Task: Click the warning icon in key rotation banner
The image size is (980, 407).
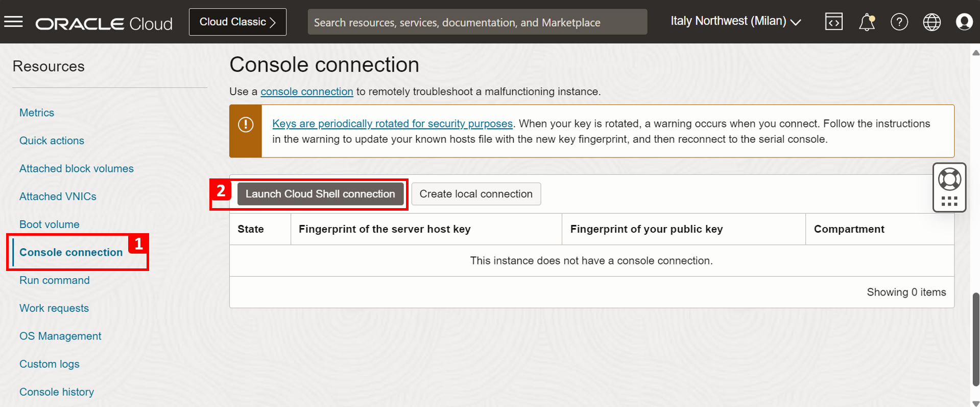Action: (246, 124)
